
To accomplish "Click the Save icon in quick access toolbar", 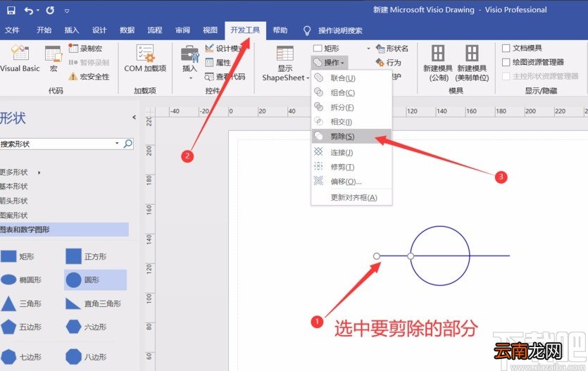I will [11, 10].
